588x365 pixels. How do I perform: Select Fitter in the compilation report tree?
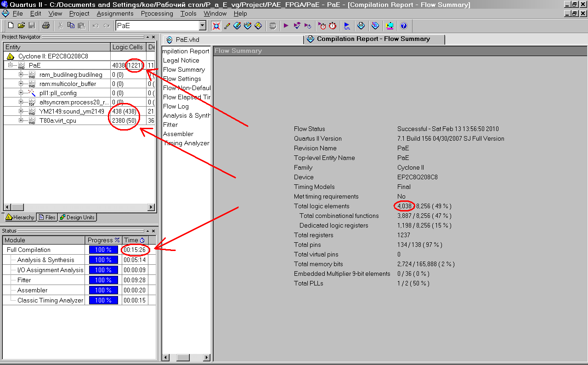pyautogui.click(x=170, y=125)
